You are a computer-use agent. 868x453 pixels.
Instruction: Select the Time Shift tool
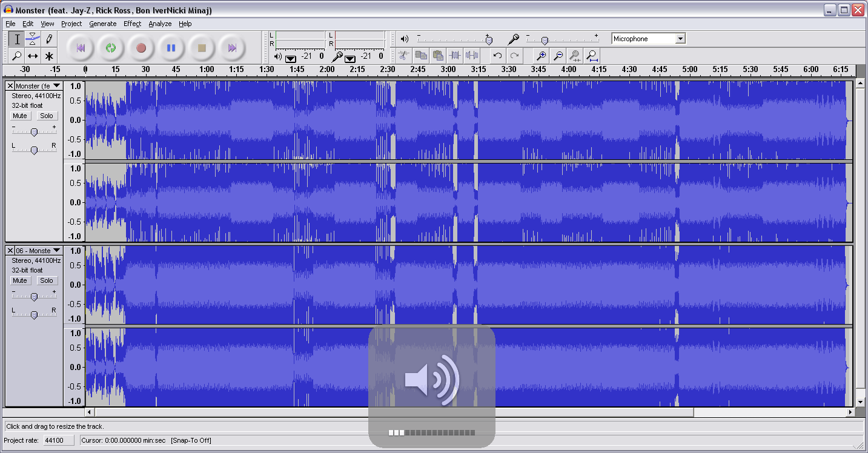tap(33, 56)
